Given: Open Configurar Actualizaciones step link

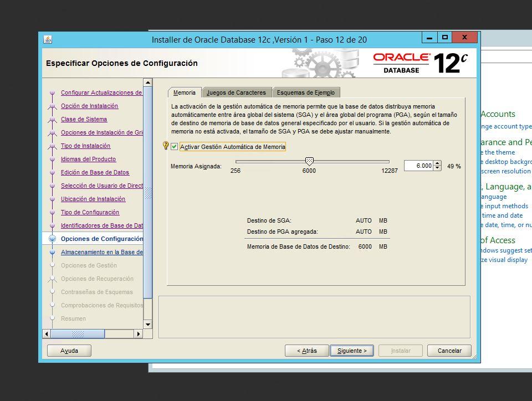Looking at the screenshot, I should (101, 92).
